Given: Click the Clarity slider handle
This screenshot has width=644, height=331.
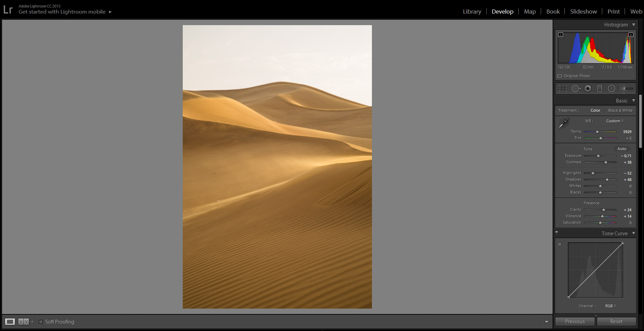Looking at the screenshot, I should click(x=604, y=210).
